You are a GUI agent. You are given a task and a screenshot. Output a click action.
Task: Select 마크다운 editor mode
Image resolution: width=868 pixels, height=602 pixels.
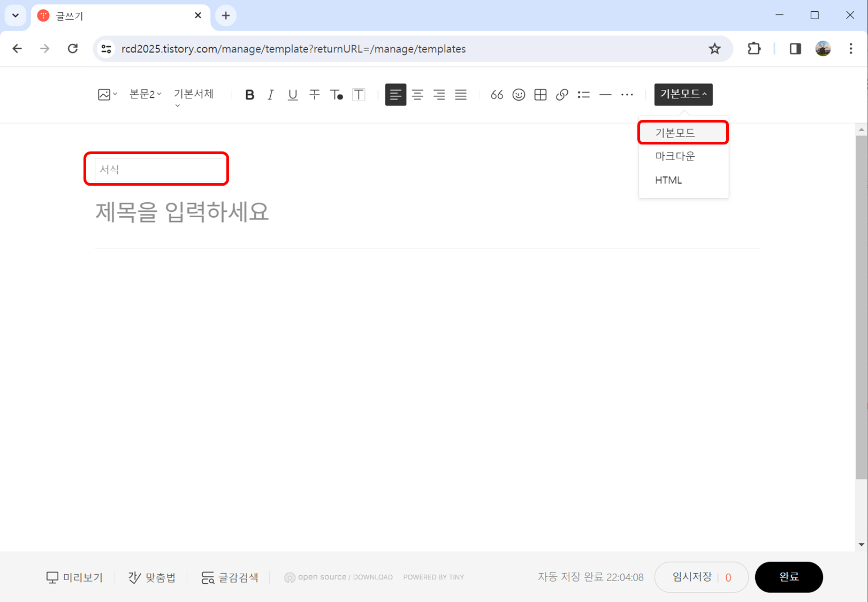click(683, 156)
